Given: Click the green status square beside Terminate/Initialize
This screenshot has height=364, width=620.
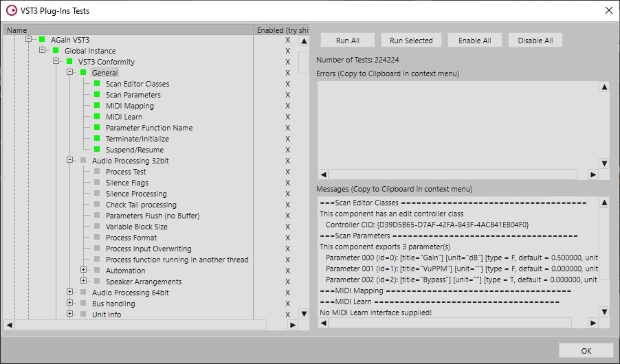Looking at the screenshot, I should [97, 138].
